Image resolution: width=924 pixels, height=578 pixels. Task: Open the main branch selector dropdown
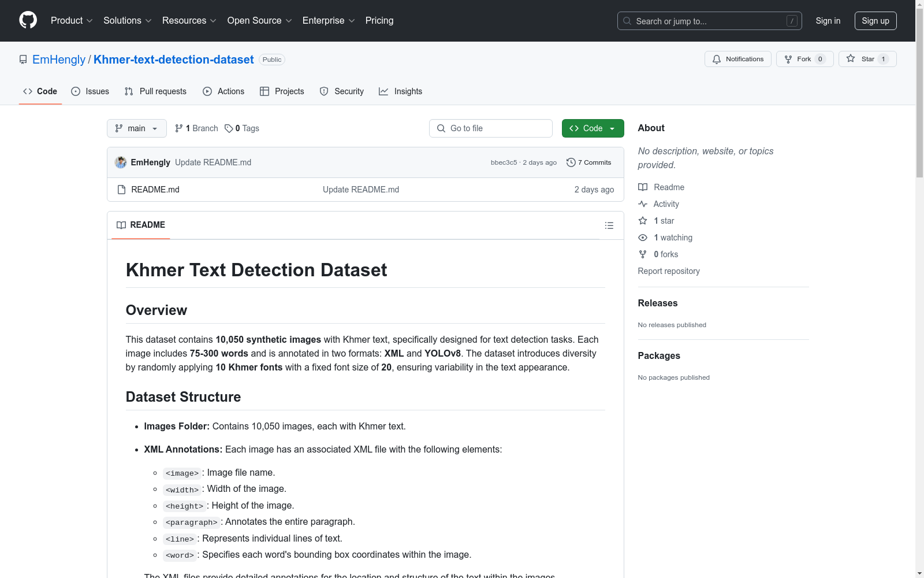[137, 128]
